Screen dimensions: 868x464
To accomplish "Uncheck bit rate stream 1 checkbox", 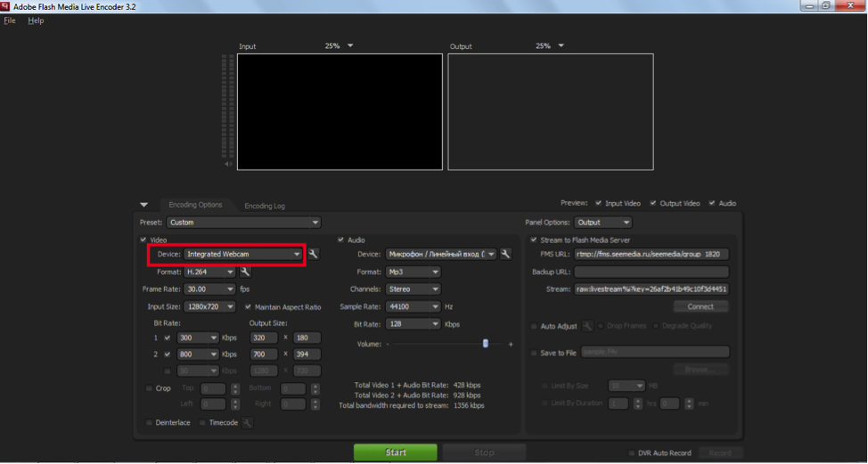I will pos(168,338).
